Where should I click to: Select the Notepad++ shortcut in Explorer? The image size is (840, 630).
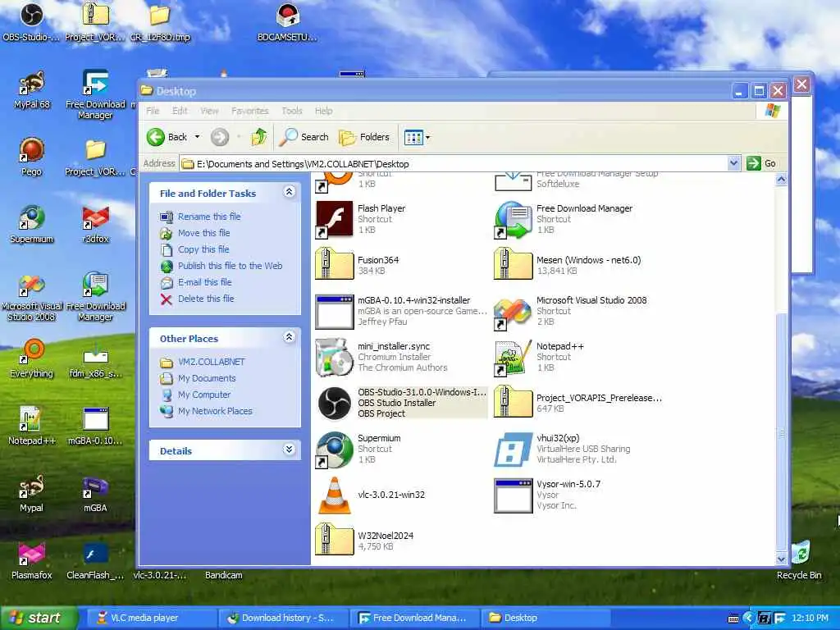[539, 357]
